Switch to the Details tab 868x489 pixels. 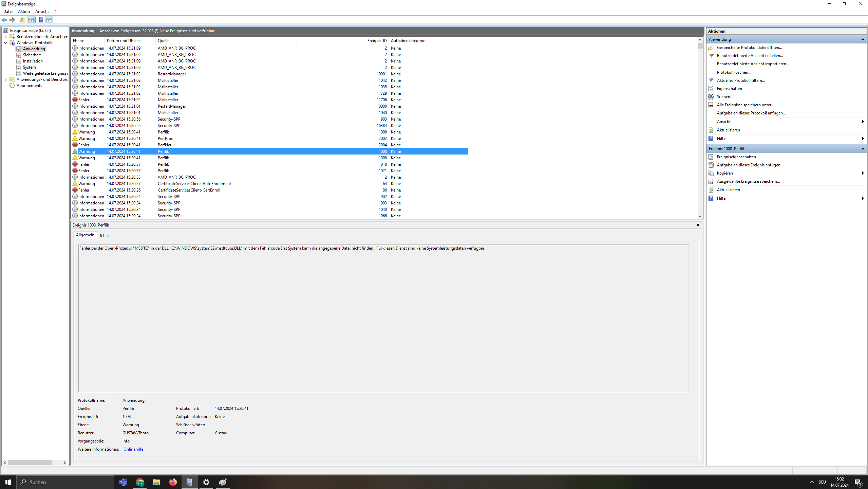(104, 235)
